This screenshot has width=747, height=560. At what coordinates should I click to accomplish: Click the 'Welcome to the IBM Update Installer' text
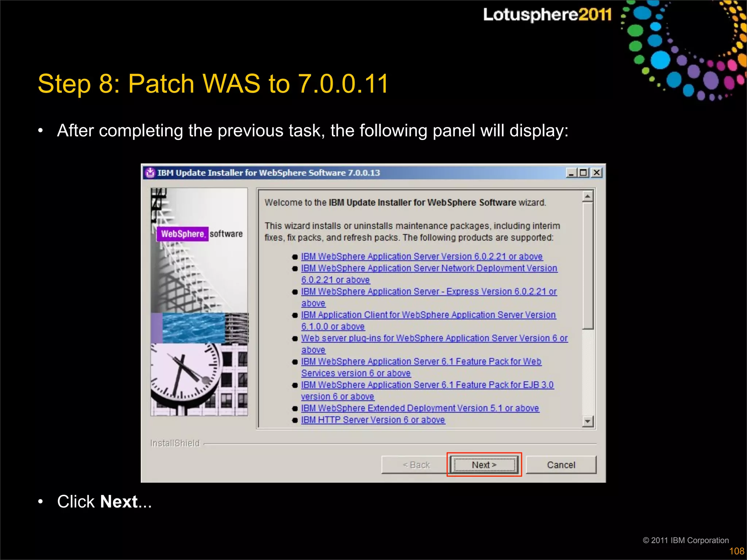[x=405, y=203]
